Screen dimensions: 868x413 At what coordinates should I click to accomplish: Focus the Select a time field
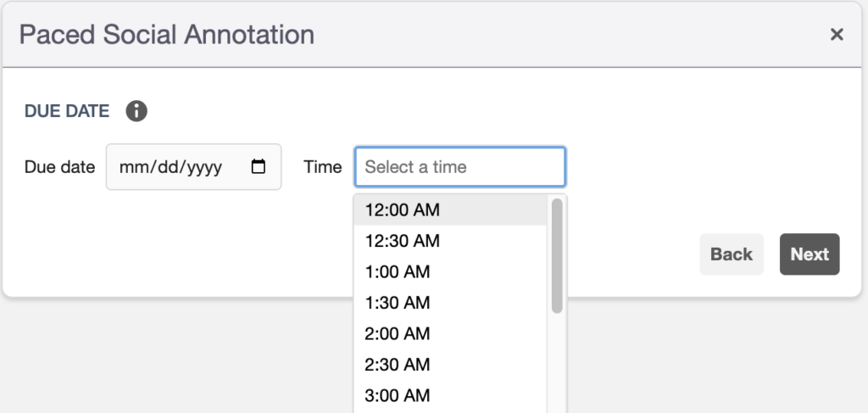[460, 166]
